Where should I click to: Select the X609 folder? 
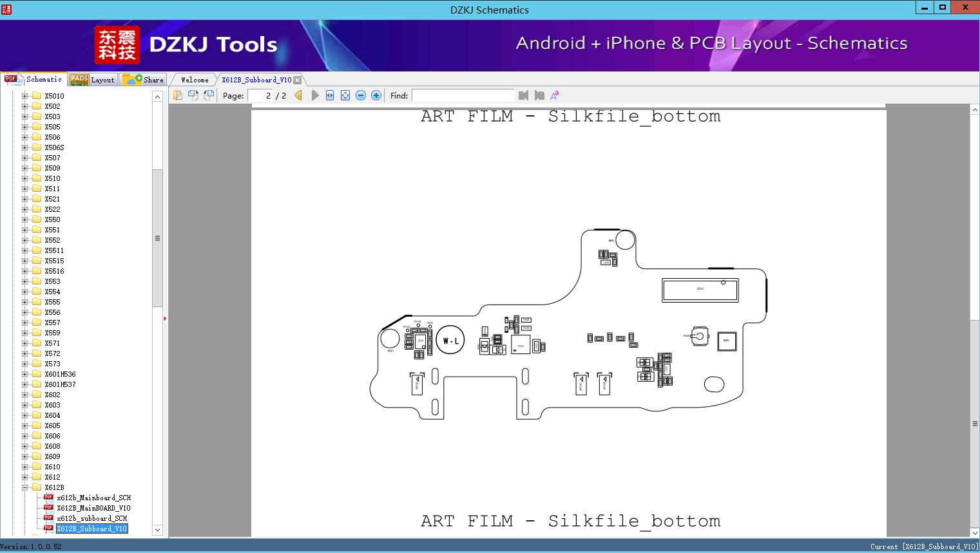click(x=52, y=456)
